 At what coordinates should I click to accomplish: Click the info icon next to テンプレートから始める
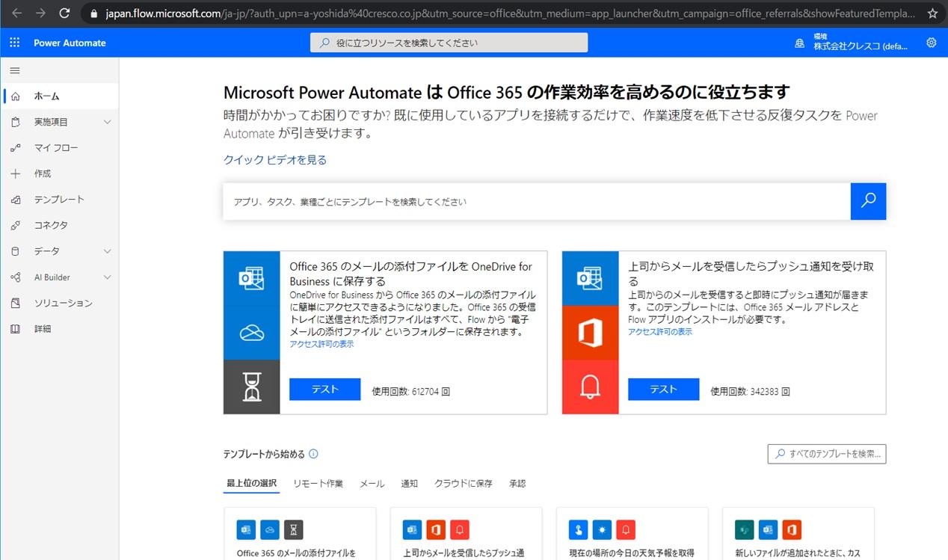point(313,454)
